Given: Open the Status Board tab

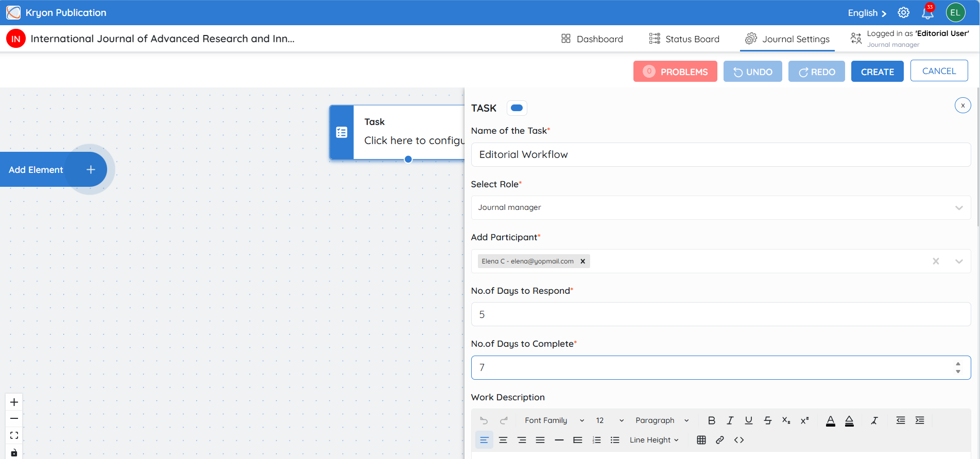Looking at the screenshot, I should [684, 39].
